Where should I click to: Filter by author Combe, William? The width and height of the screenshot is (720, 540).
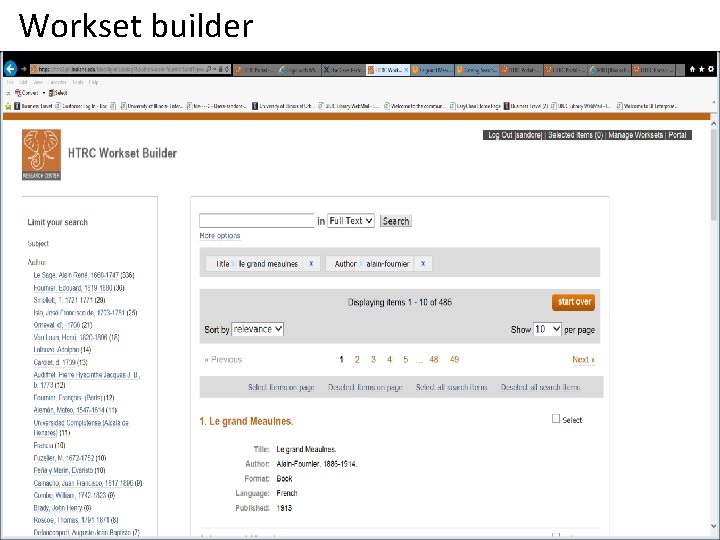pos(70,495)
